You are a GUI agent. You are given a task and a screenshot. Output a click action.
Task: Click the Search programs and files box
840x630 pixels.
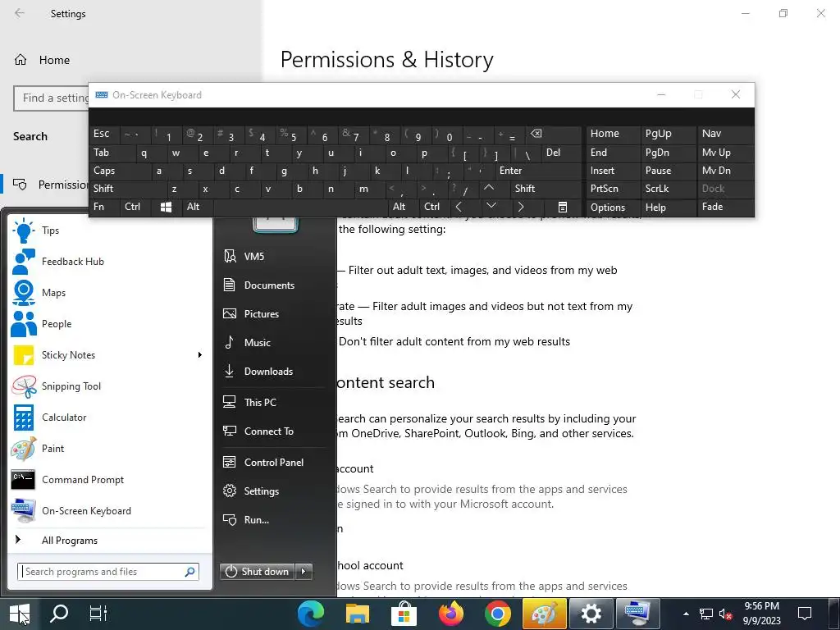[108, 572]
